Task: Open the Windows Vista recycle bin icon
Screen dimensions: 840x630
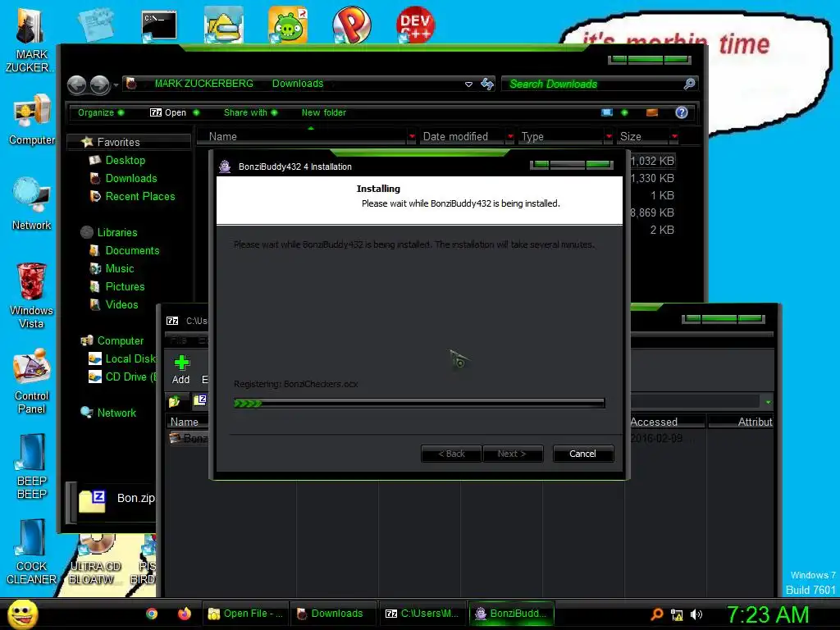Action: point(32,295)
